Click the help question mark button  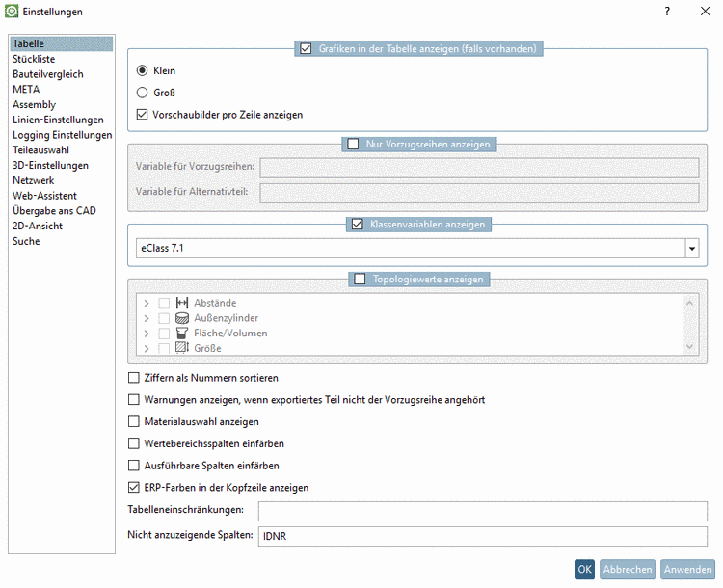point(667,12)
